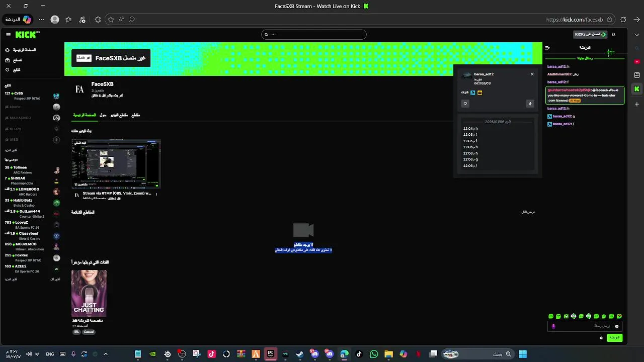Image resolution: width=644 pixels, height=362 pixels.
Task: Open options for Stream via RTMP video
Action: point(156,194)
